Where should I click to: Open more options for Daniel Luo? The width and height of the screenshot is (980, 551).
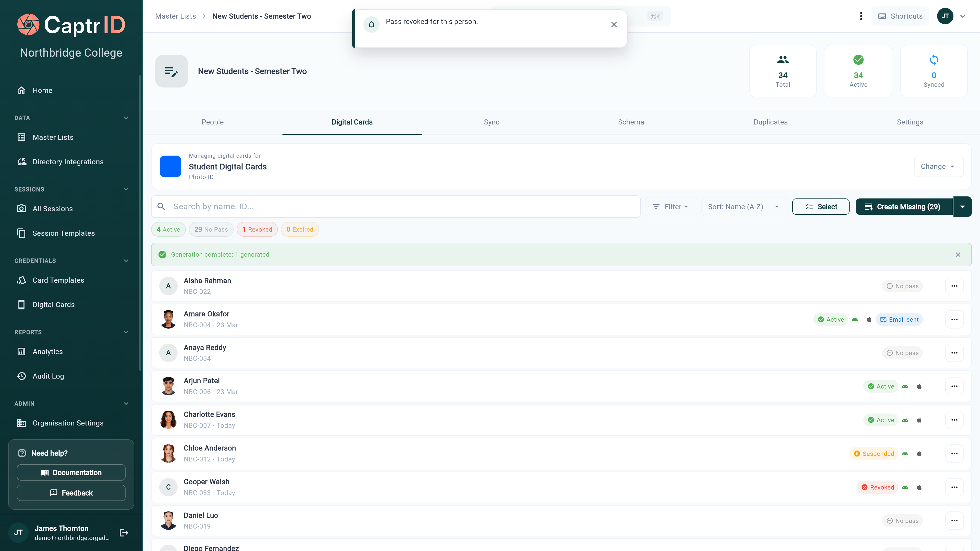point(954,521)
